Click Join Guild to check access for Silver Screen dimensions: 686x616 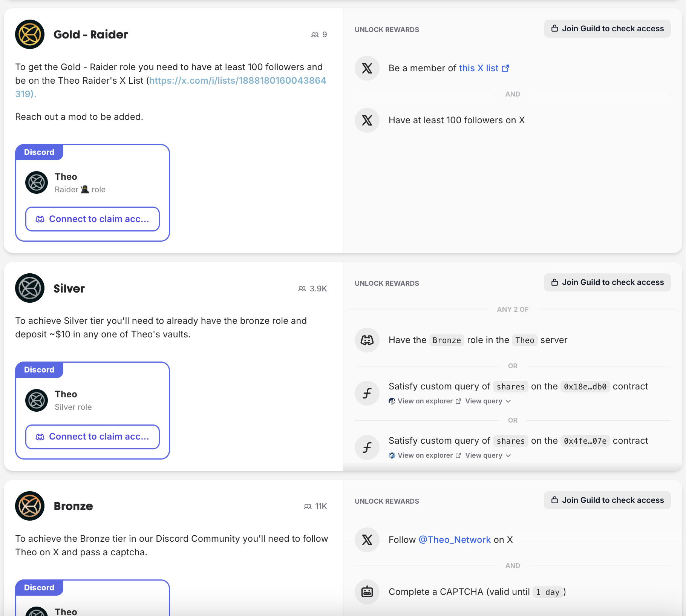coord(607,282)
